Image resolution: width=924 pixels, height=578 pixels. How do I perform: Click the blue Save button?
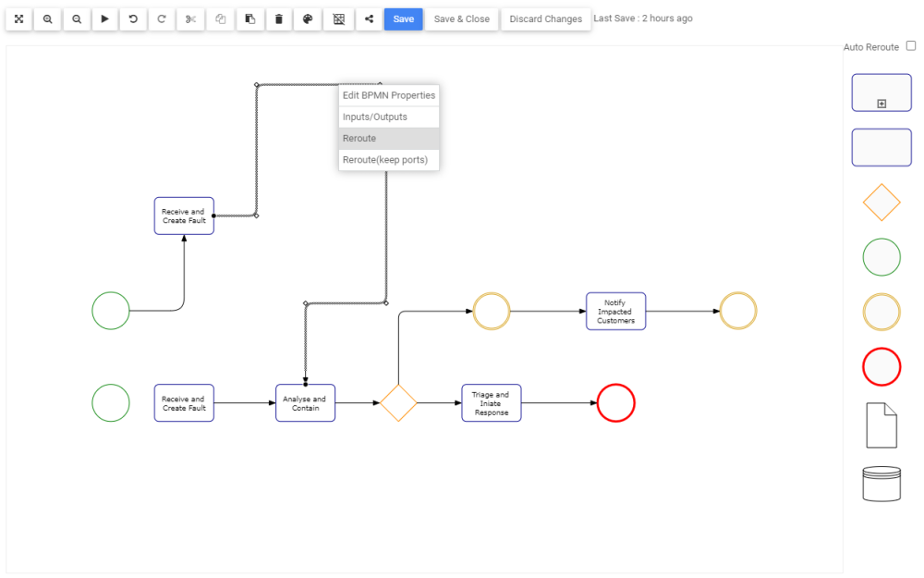(404, 18)
